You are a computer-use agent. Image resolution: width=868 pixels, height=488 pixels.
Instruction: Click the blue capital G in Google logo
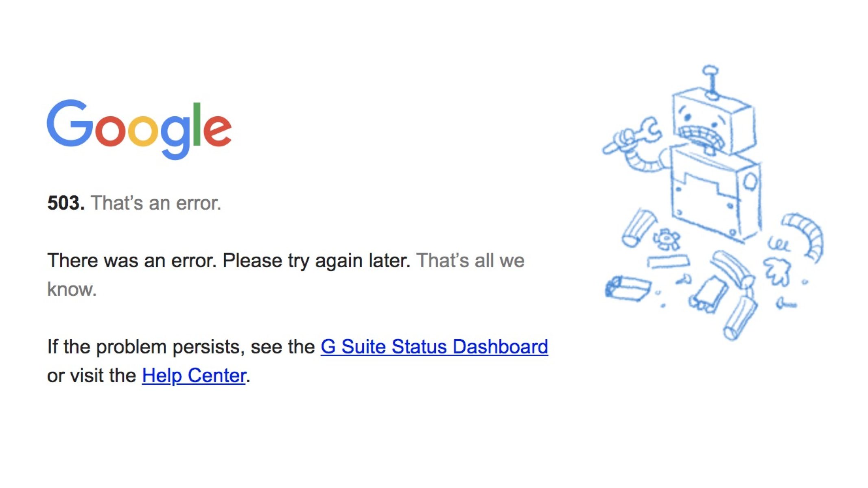69,123
